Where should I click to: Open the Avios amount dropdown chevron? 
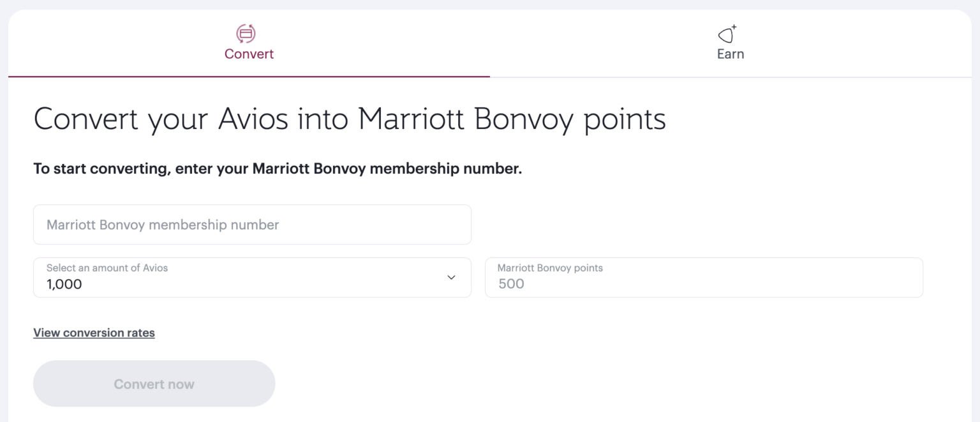[x=451, y=277]
